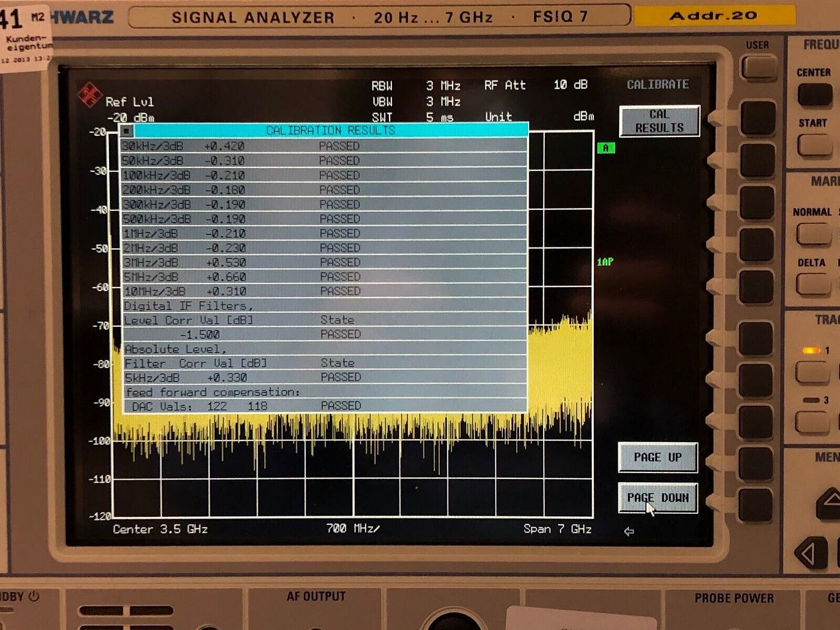Click the left arrow icon below PAGE DOWN
840x630 pixels.
click(629, 531)
